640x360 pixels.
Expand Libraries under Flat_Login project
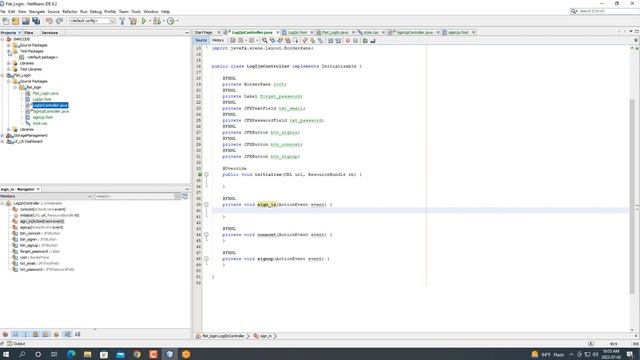click(x=9, y=129)
